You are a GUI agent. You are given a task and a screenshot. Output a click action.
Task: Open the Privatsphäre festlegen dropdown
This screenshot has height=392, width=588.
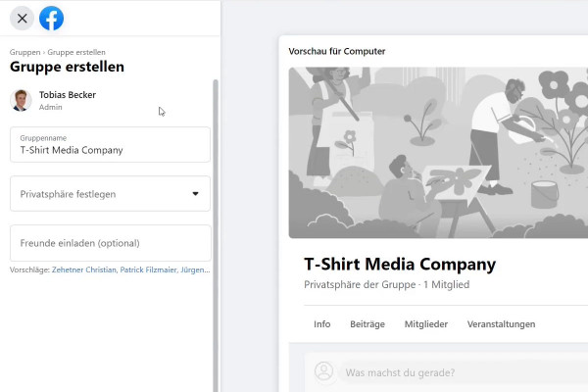point(110,194)
